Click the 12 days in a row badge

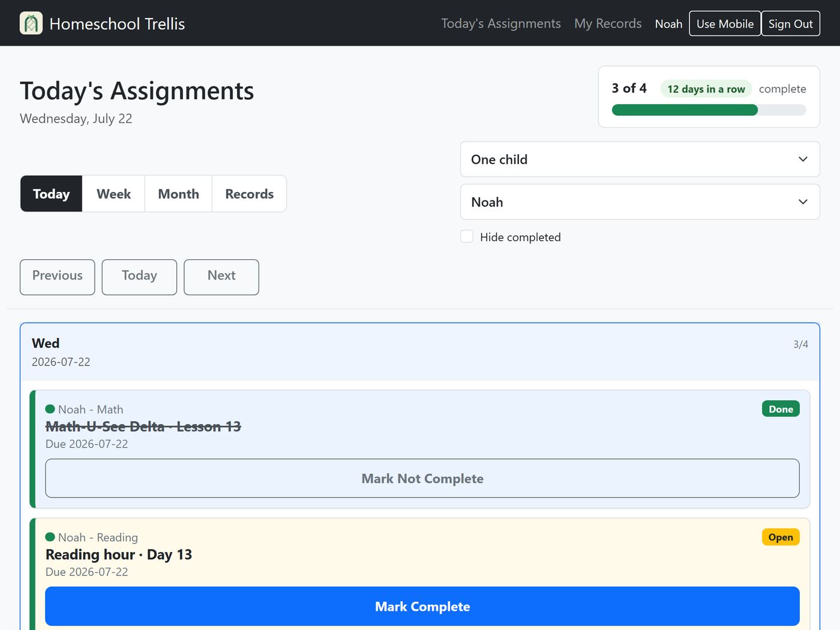[706, 89]
